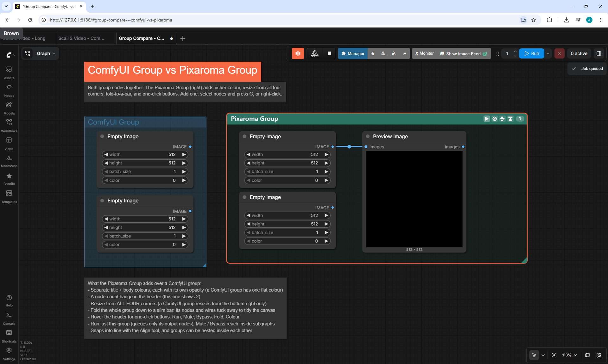Open the K Monitor panel
Screen dimensions: 608x364
tap(425, 53)
